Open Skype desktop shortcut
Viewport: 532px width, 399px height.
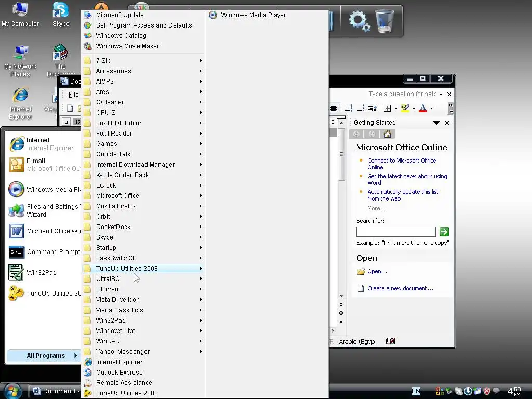point(61,15)
